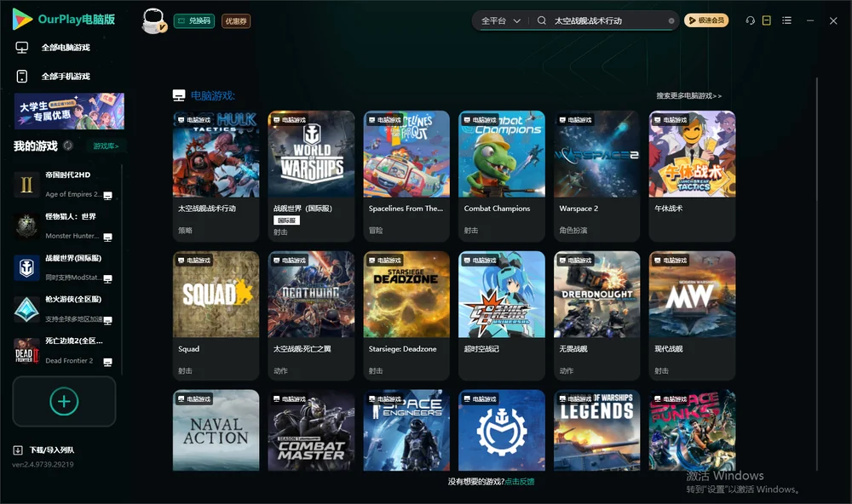Open the Warspace 2 game card

coord(597,176)
